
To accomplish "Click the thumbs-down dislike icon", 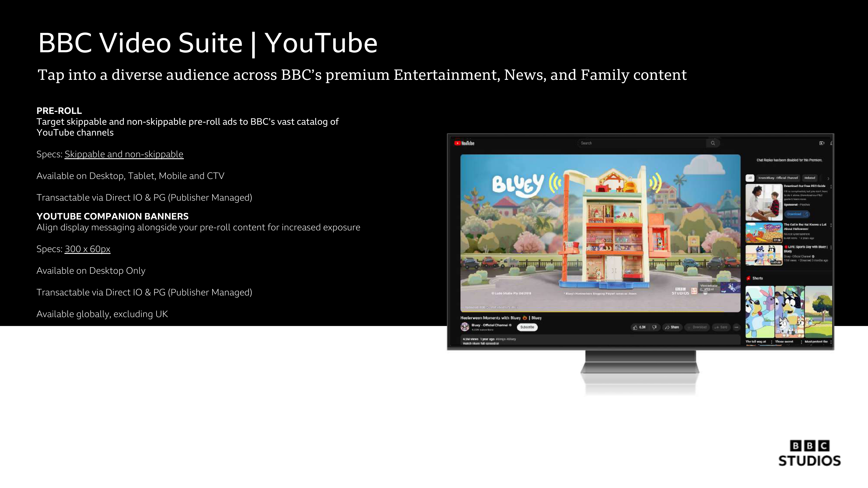I will (x=654, y=327).
